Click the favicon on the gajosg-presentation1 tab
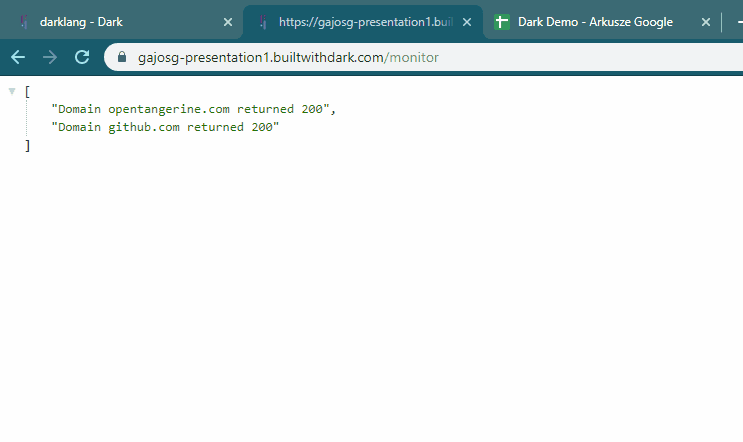The image size is (743, 442). [x=263, y=22]
